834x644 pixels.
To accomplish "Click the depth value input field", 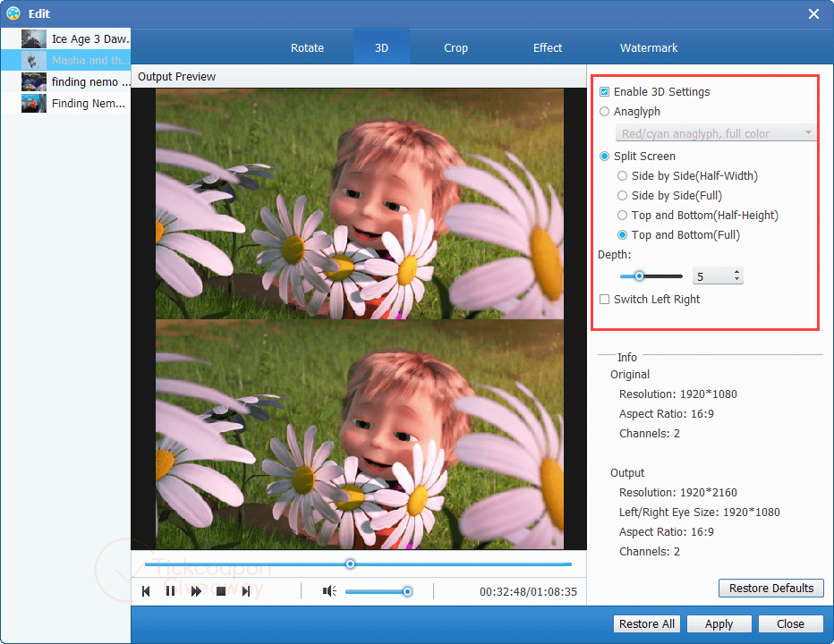I will tap(711, 276).
